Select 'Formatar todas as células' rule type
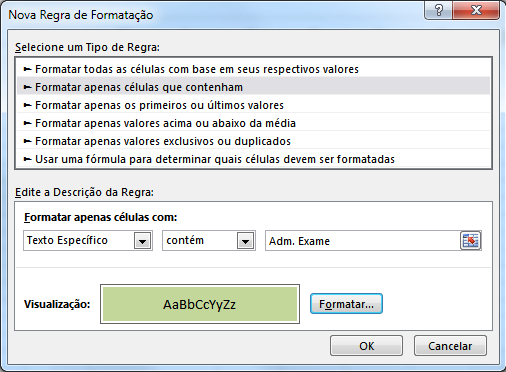Viewport: 506px width, 372px height. pyautogui.click(x=253, y=69)
